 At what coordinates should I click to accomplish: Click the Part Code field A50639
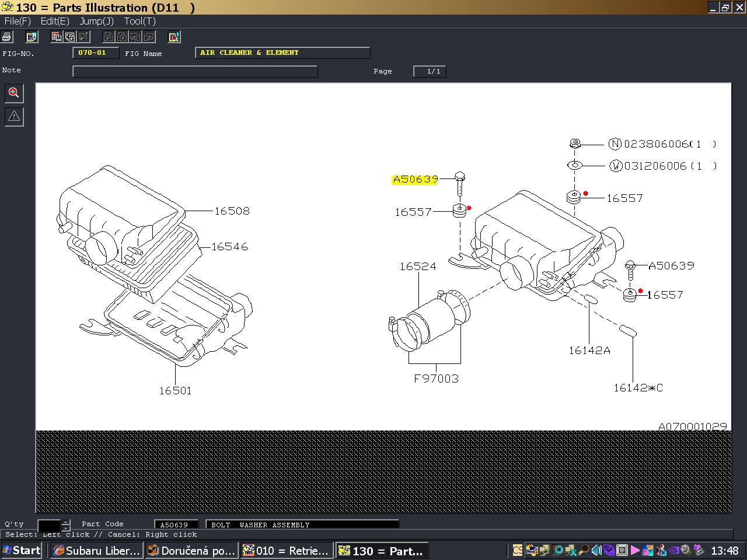176,525
